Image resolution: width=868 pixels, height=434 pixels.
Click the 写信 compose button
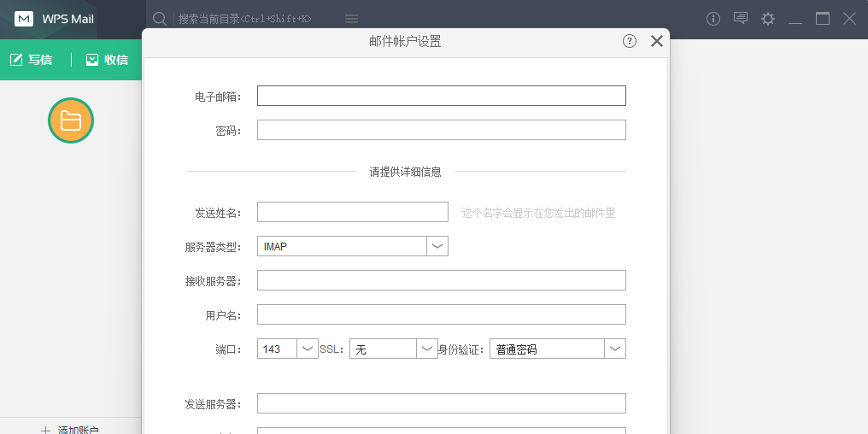(32, 59)
